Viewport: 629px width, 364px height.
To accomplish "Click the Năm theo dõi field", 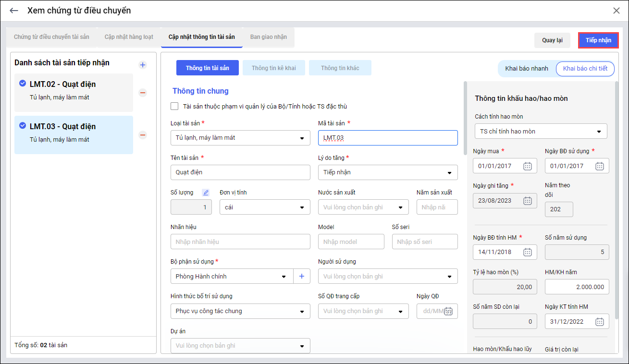I will point(559,209).
